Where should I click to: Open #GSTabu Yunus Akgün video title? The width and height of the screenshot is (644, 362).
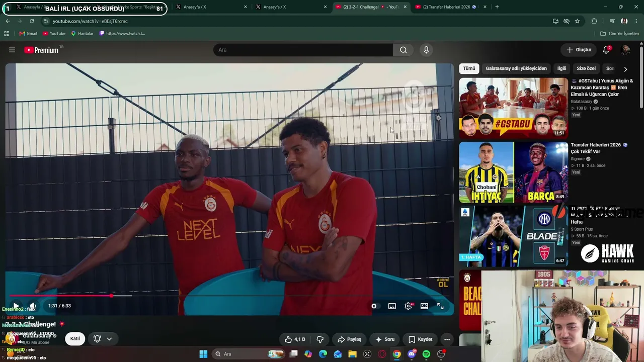602,87
